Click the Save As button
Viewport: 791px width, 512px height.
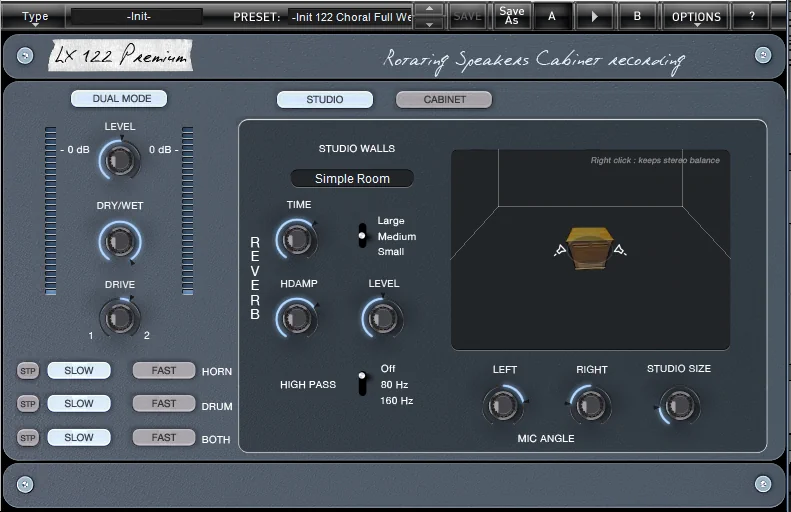[512, 17]
